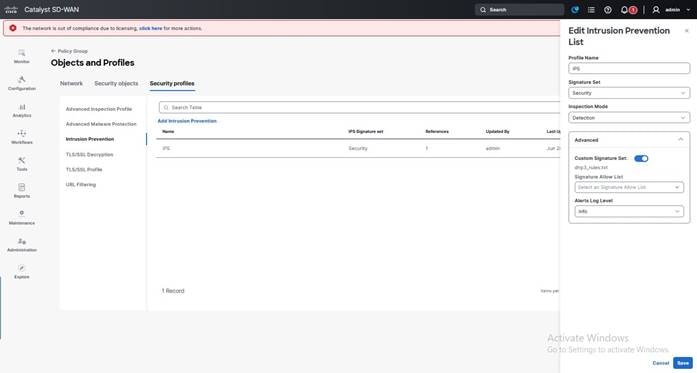The image size is (697, 373).
Task: Open the Alerts Log Level dropdown
Action: coord(629,212)
